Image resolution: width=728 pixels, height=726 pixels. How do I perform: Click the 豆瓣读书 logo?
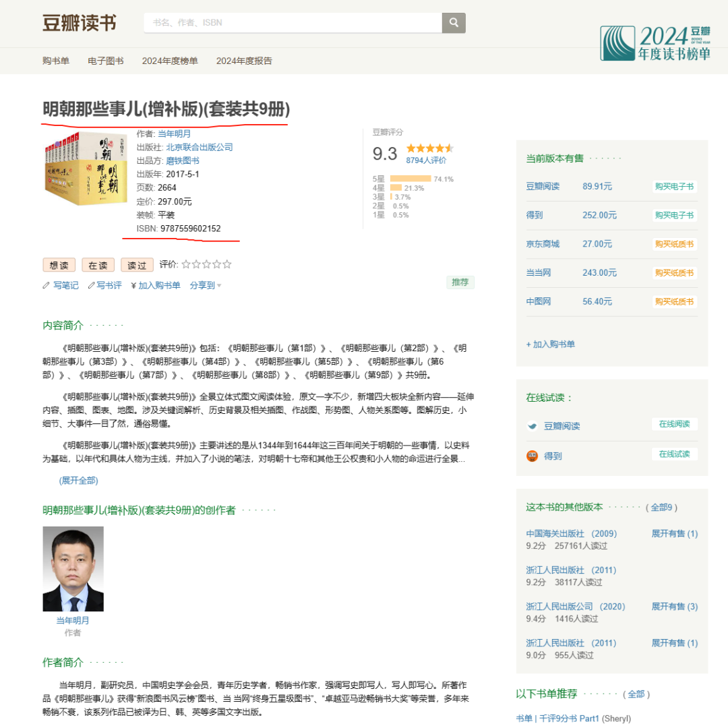79,22
